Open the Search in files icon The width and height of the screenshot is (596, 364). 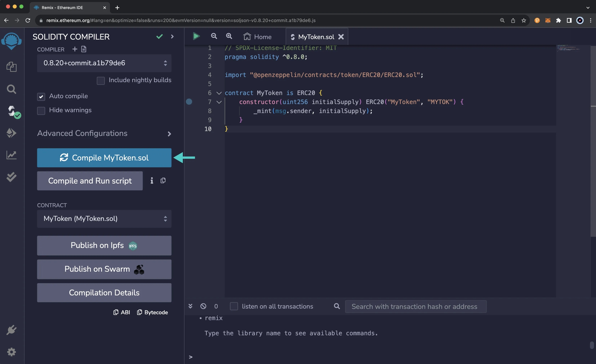point(11,89)
